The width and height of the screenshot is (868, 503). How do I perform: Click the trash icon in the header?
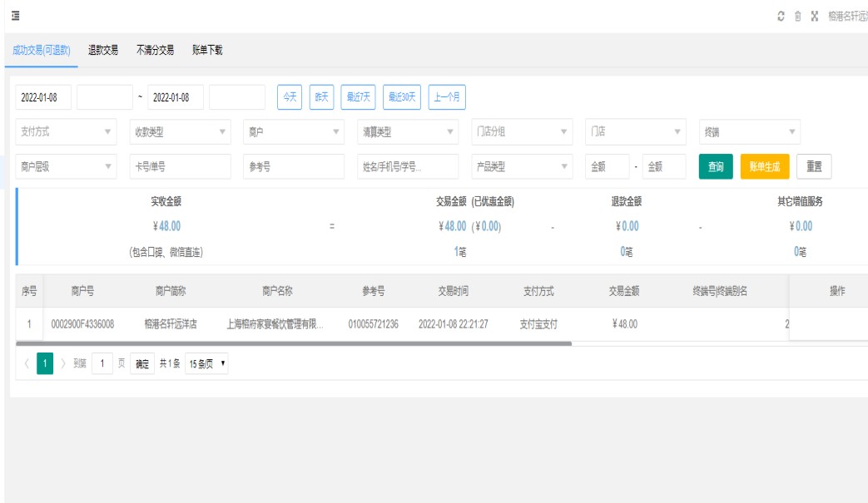click(x=797, y=17)
